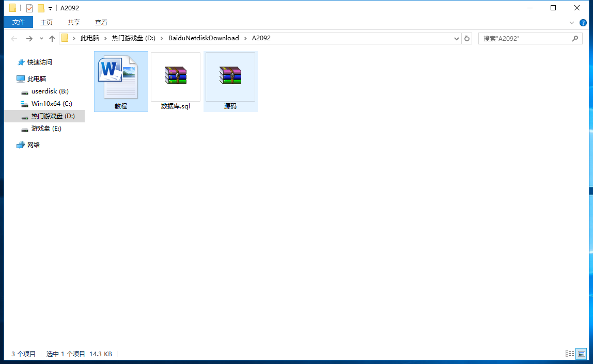Open Win10x64 (C:) drive in sidebar

[51, 104]
